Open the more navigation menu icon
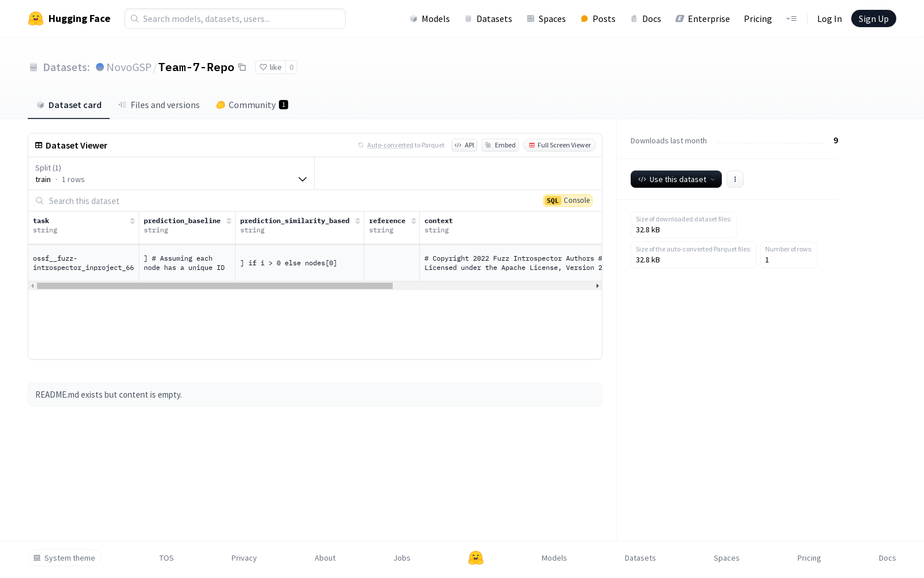The width and height of the screenshot is (924, 578). coord(791,18)
